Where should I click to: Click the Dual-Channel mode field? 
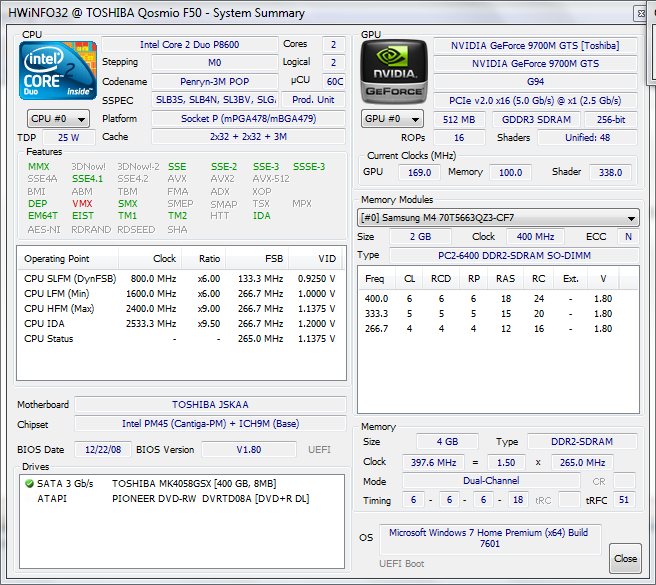click(x=491, y=481)
